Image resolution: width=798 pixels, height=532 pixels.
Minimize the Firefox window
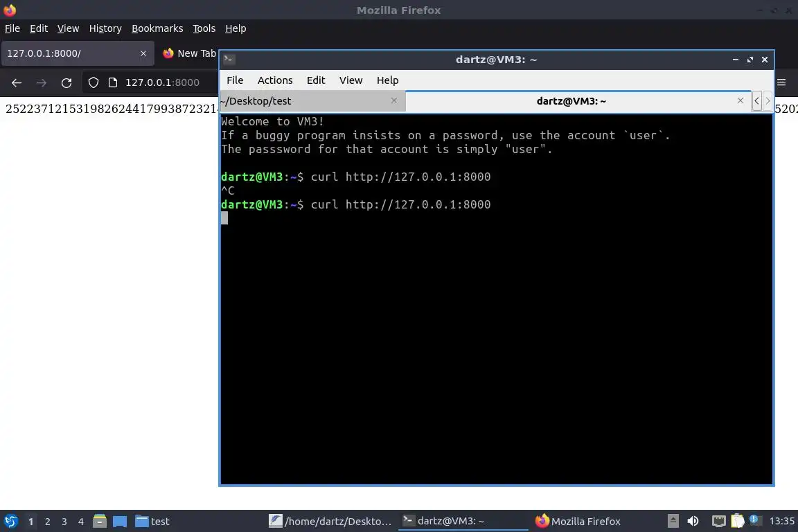(x=759, y=10)
